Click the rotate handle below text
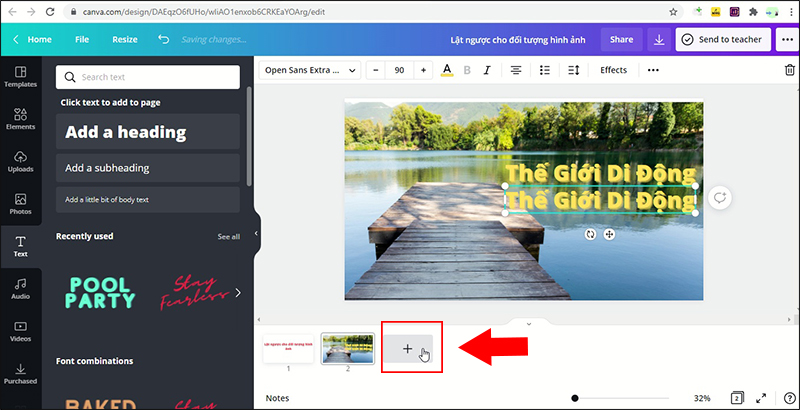Image resolution: width=800 pixels, height=410 pixels. [x=590, y=234]
